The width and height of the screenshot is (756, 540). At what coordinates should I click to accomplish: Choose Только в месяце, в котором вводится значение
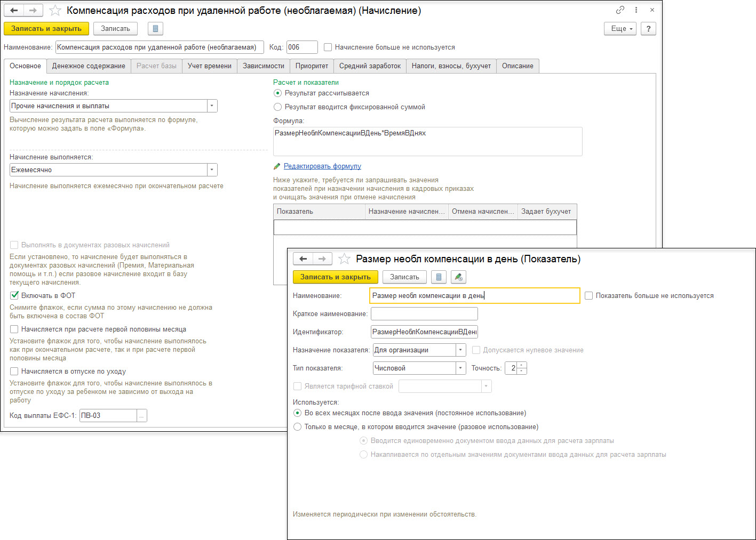(298, 427)
